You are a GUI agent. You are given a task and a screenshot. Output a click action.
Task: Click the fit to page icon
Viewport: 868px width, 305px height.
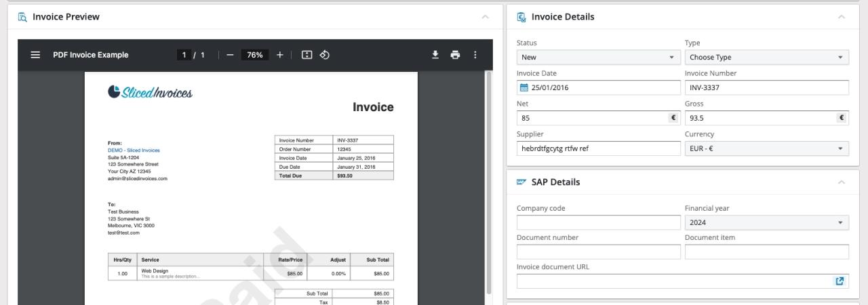pyautogui.click(x=307, y=55)
